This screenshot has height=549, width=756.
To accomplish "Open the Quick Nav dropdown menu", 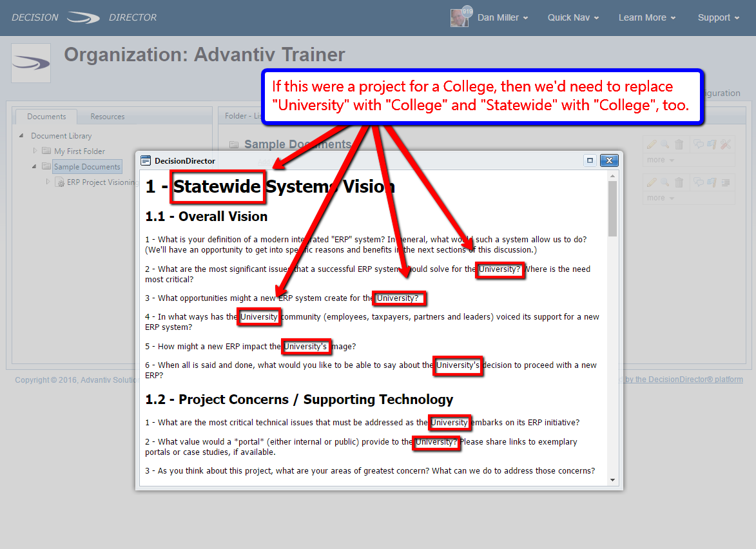I will click(x=573, y=18).
